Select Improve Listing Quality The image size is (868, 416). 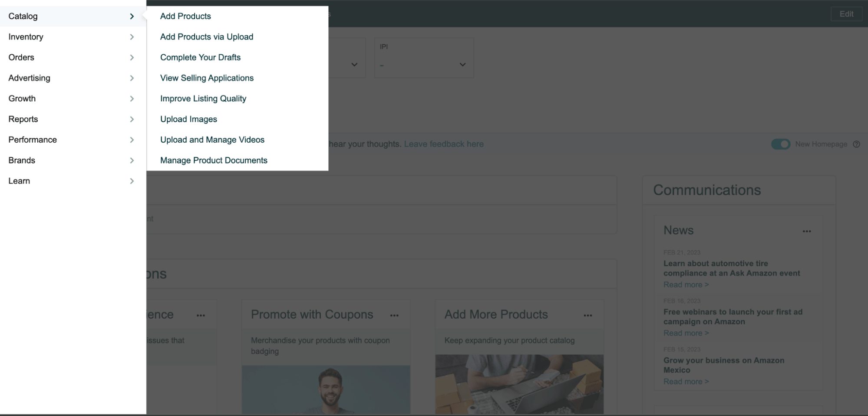click(x=203, y=98)
